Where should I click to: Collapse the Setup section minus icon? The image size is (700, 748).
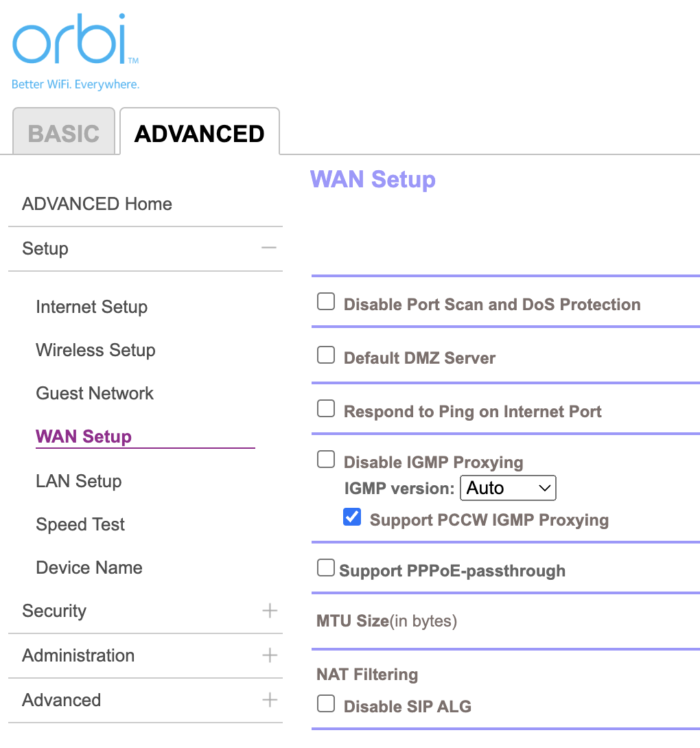coord(269,248)
